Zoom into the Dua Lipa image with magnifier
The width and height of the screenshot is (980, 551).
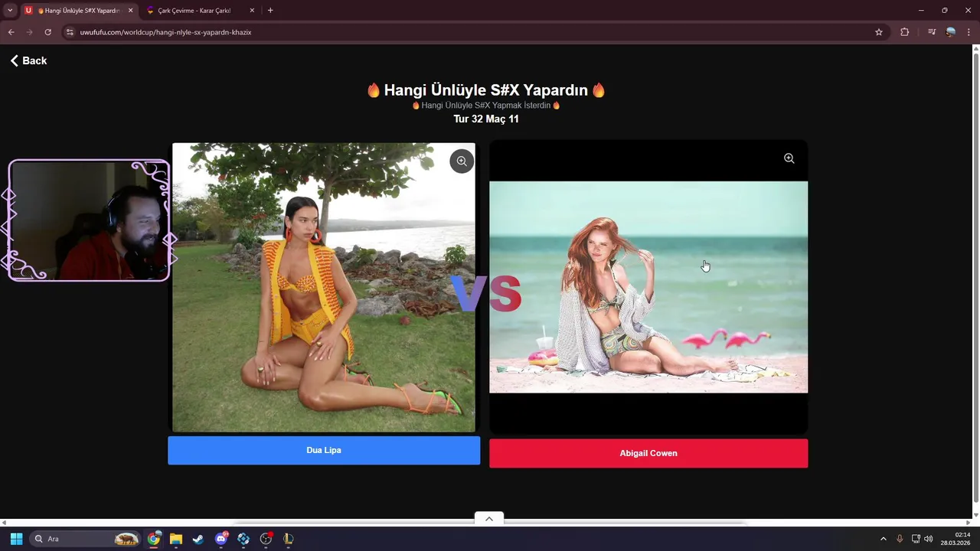tap(462, 161)
